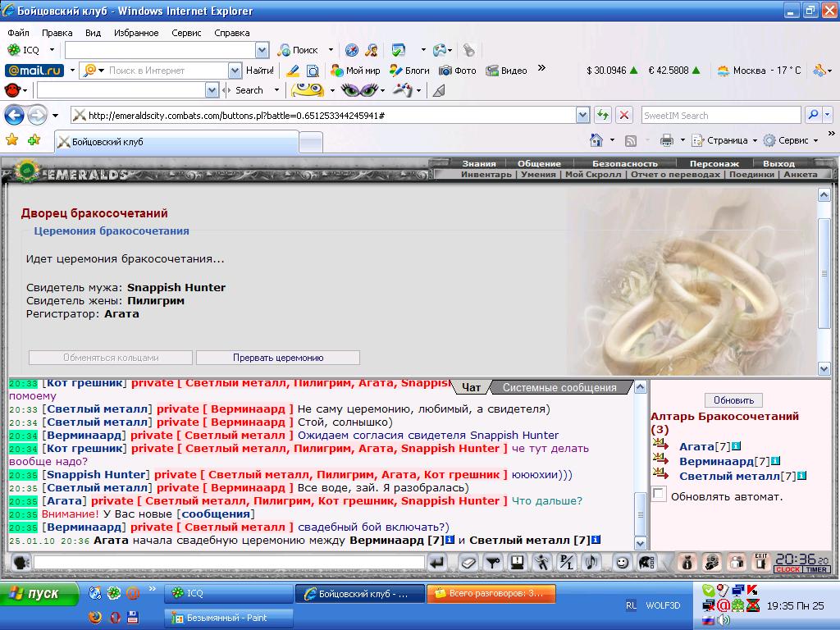
Task: Click the eraser clear chat icon
Action: coord(468,562)
